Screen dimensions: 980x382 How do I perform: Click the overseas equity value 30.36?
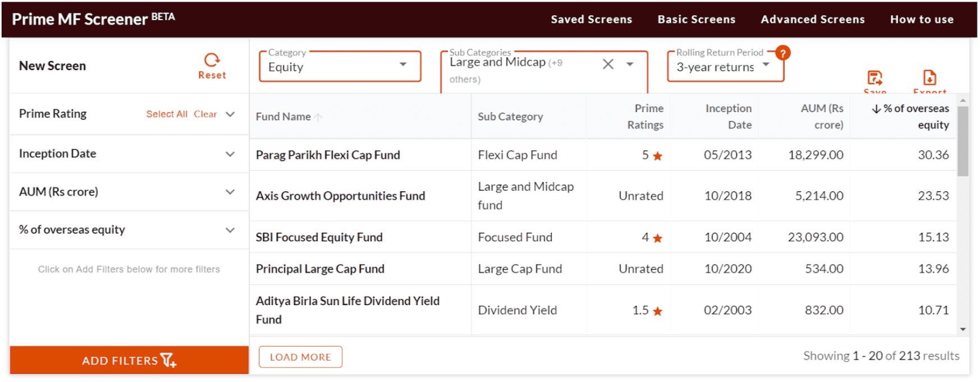[933, 155]
